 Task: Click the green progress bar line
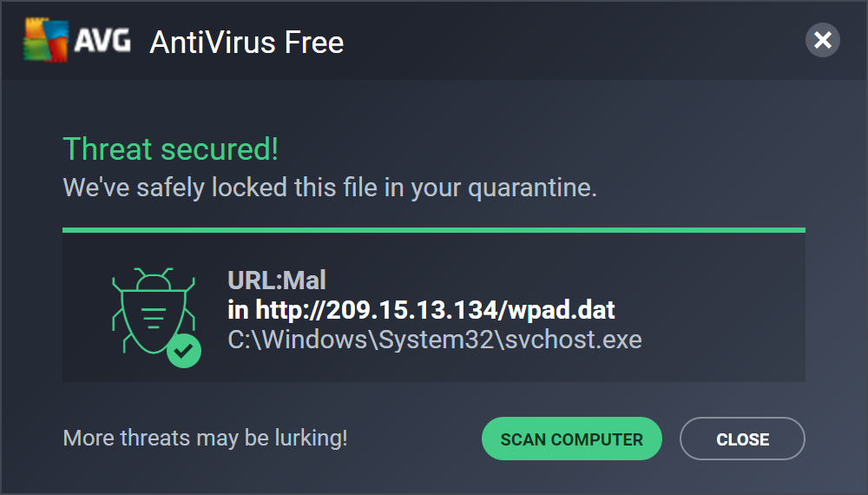[433, 230]
